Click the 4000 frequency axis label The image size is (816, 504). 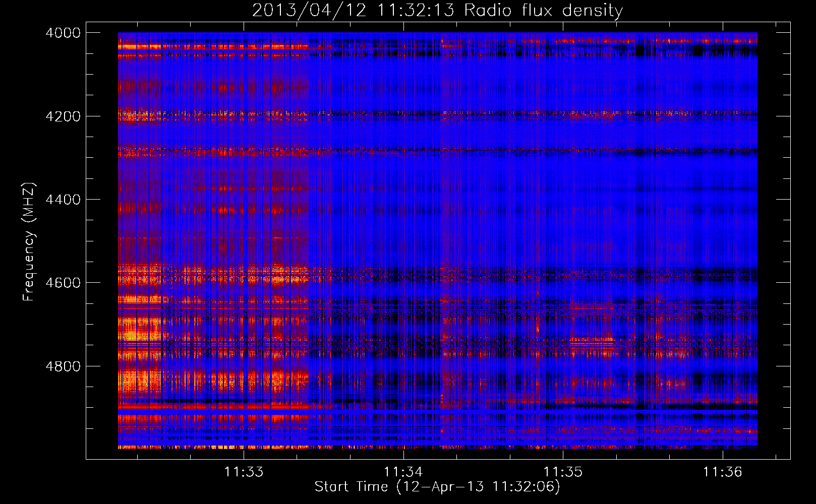click(63, 33)
